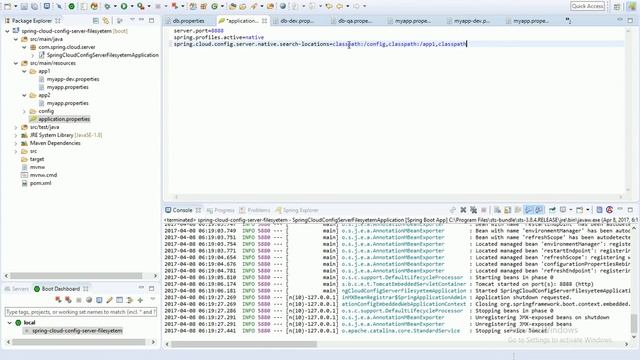Image resolution: width=640 pixels, height=360 pixels.
Task: Toggle Scroll Lock in Console toolbar
Action: [507, 210]
